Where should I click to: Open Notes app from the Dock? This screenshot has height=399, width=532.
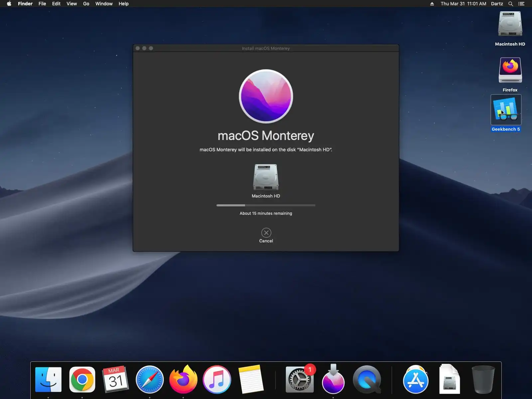coord(251,379)
